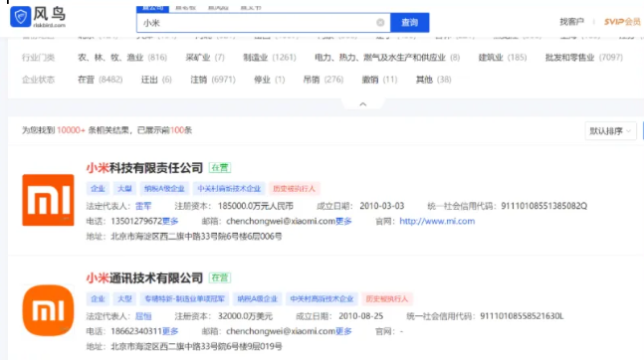644x360 pixels.
Task: Click establishment date 2010-03-03
Action: click(382, 206)
